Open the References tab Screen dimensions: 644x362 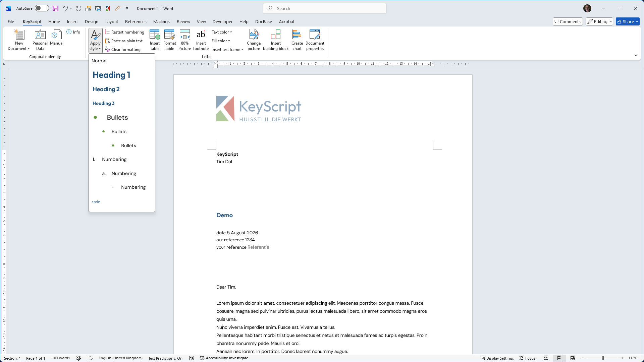(136, 21)
